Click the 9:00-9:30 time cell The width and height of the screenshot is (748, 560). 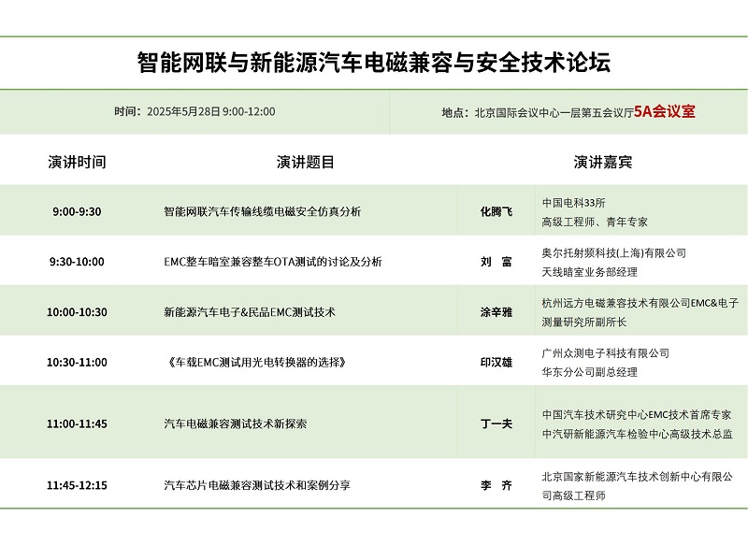click(x=77, y=211)
